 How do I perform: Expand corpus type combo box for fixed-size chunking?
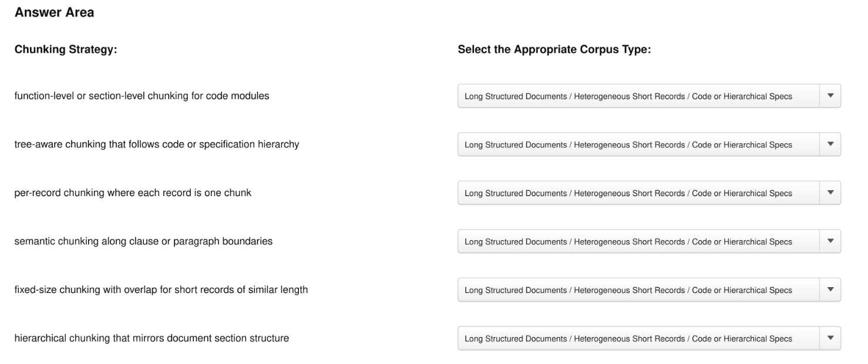(649, 289)
